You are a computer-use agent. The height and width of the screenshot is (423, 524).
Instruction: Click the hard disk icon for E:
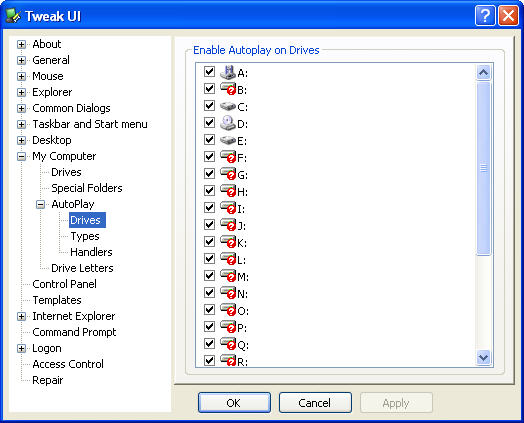[x=228, y=140]
